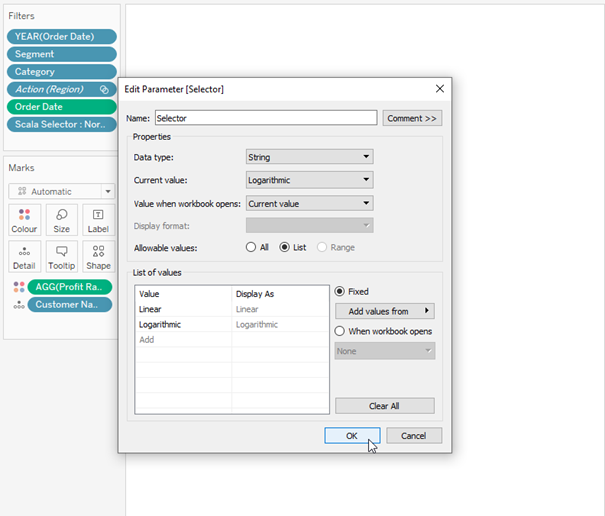605x516 pixels.
Task: Click the Display As column header
Action: (280, 294)
